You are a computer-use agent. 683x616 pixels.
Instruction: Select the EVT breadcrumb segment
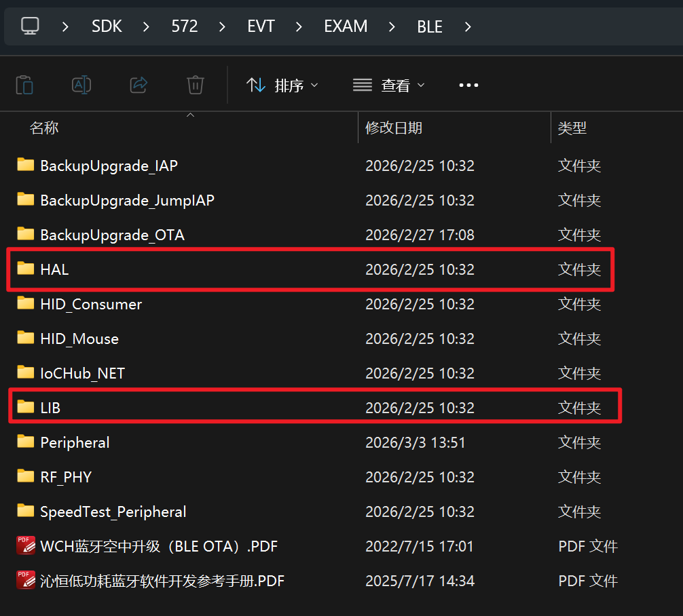(x=261, y=26)
